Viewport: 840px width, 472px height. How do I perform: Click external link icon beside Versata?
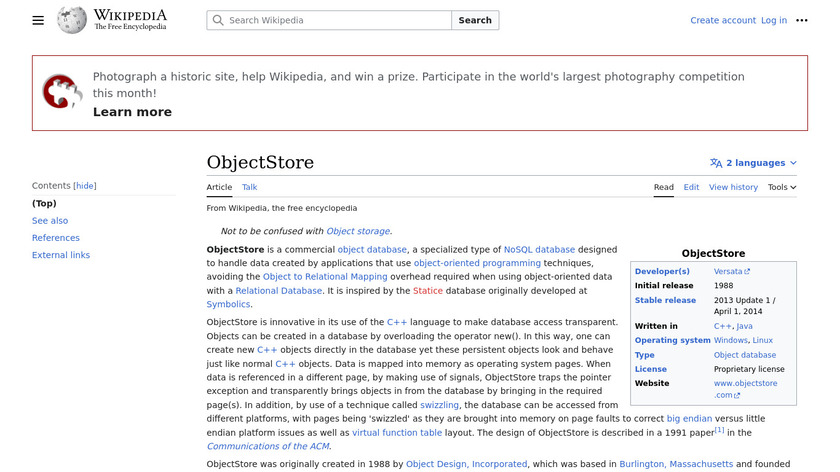point(747,272)
